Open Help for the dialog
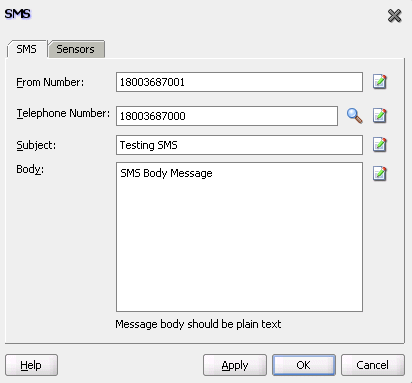 [31, 365]
